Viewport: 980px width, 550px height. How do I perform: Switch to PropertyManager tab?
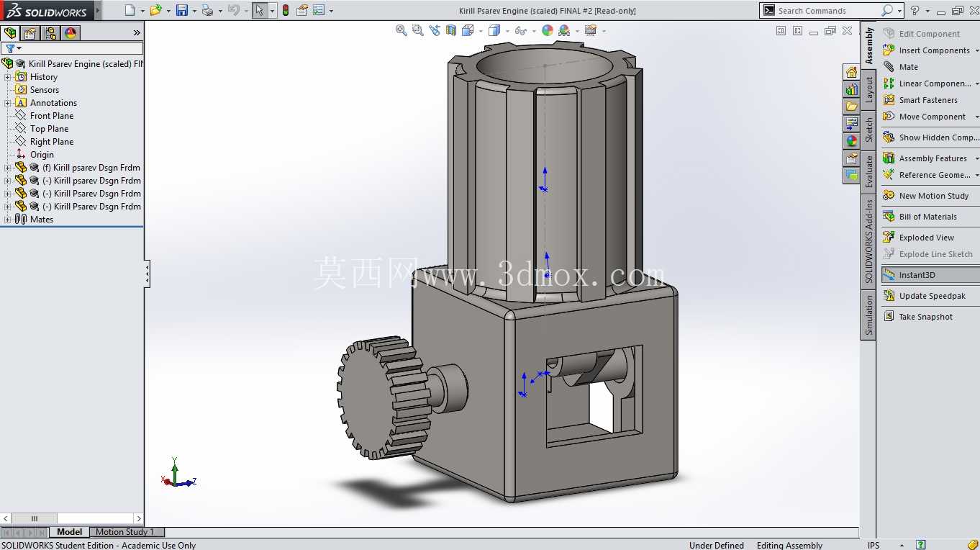coord(30,33)
